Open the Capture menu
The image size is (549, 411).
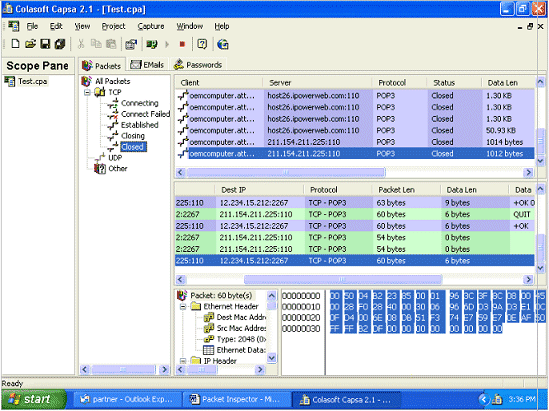point(151,26)
